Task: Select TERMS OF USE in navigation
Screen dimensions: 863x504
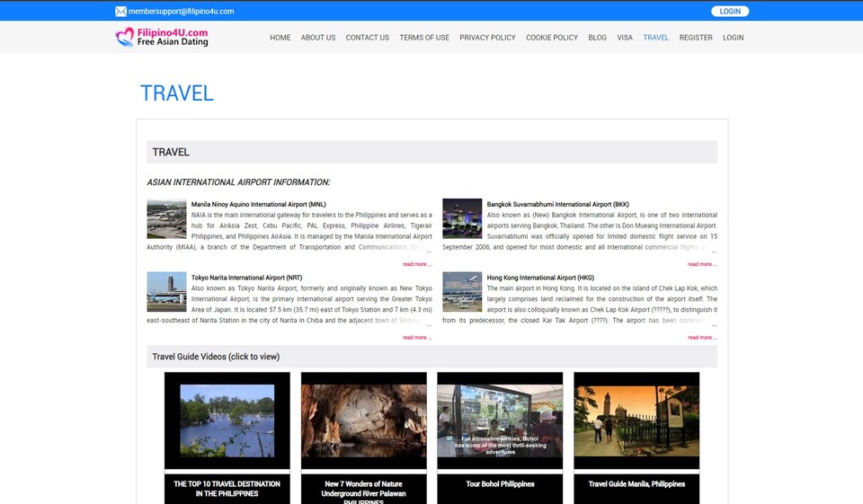Action: pos(424,38)
